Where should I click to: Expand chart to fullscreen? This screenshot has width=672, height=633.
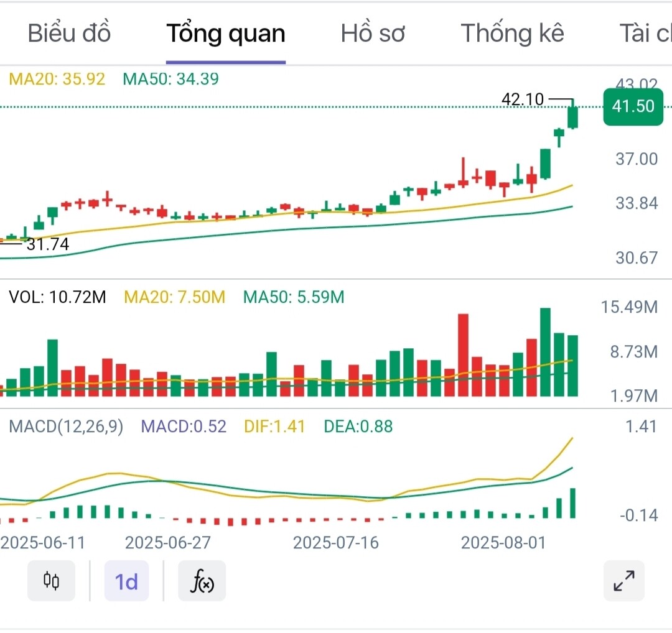pos(623,581)
